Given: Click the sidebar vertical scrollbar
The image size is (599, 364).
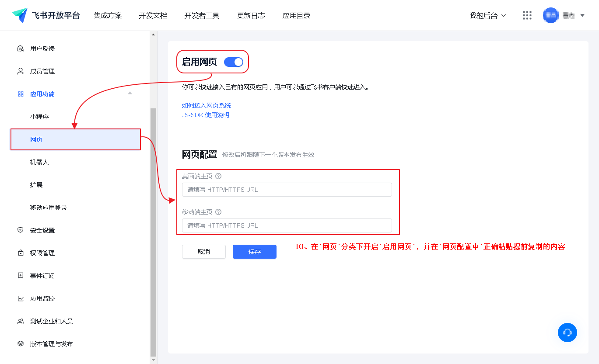Looking at the screenshot, I should click(x=153, y=232).
